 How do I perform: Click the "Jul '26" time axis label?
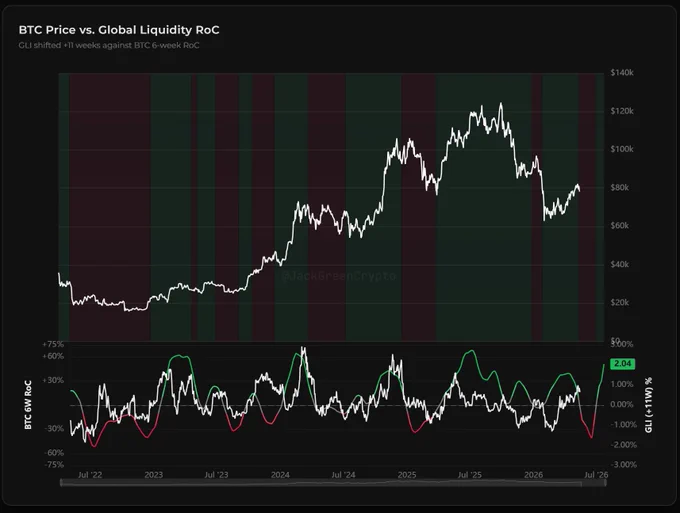coord(596,474)
